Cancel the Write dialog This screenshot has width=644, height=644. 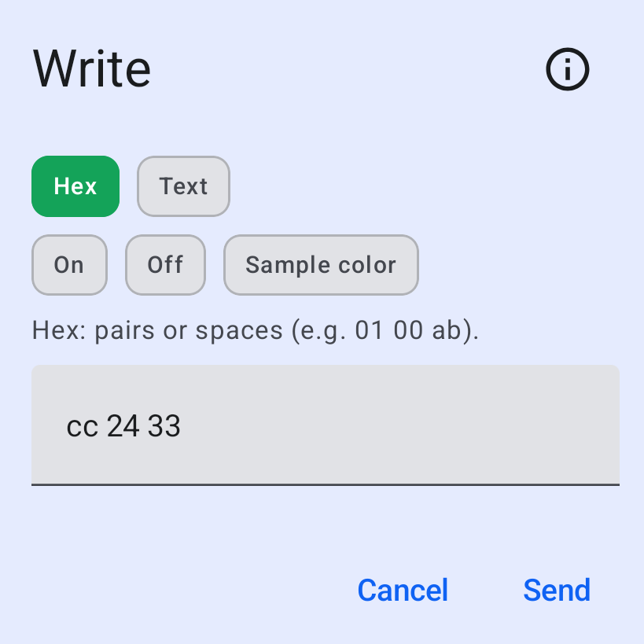403,591
